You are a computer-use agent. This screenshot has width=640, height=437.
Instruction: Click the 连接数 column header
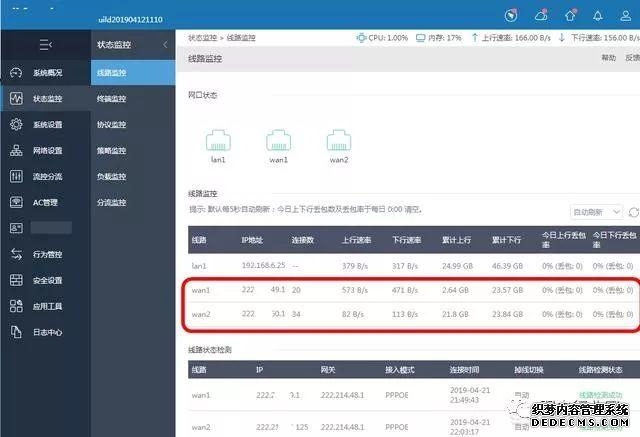[302, 240]
